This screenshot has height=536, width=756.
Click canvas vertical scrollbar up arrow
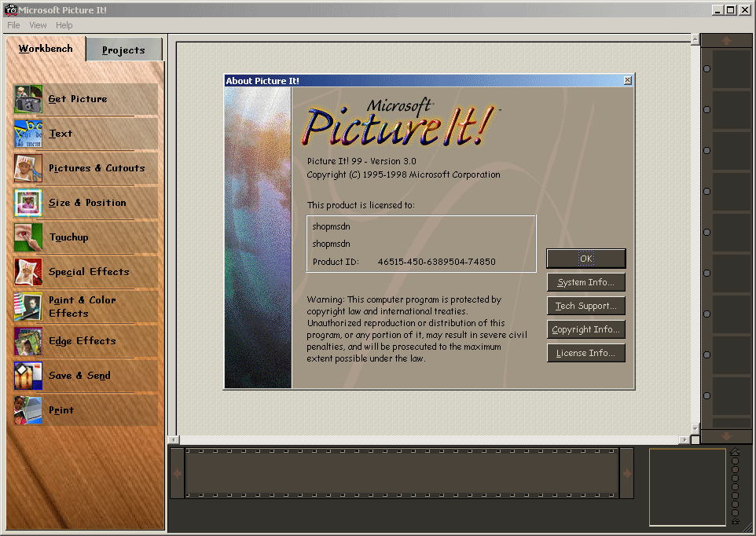pos(695,39)
